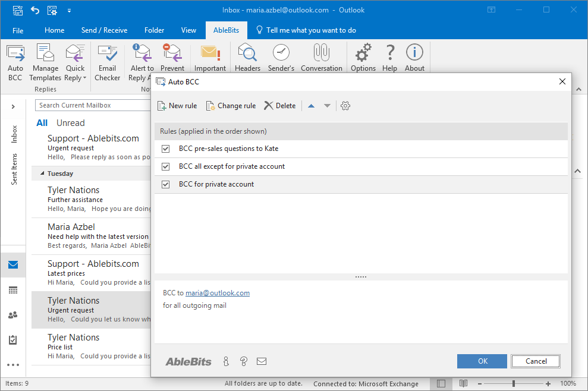Click the zoom slider in the status bar

(514, 384)
